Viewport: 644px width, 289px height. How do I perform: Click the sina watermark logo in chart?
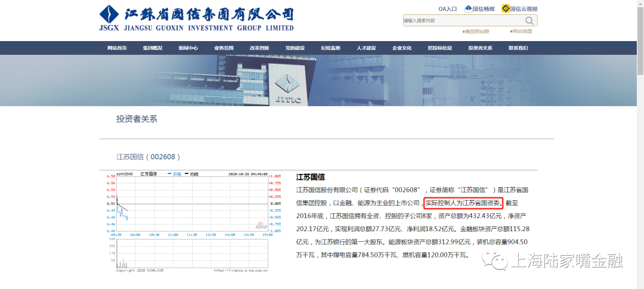261,226
